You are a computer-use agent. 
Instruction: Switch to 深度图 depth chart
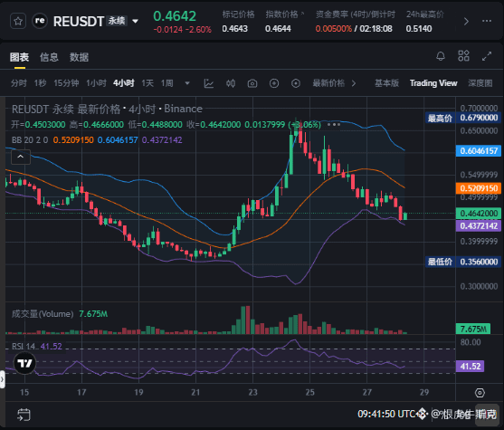[480, 83]
